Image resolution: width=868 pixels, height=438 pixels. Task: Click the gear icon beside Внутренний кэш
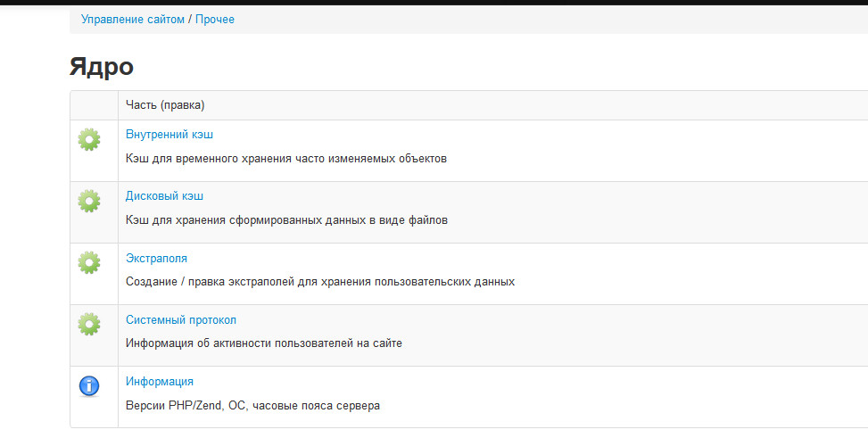89,139
